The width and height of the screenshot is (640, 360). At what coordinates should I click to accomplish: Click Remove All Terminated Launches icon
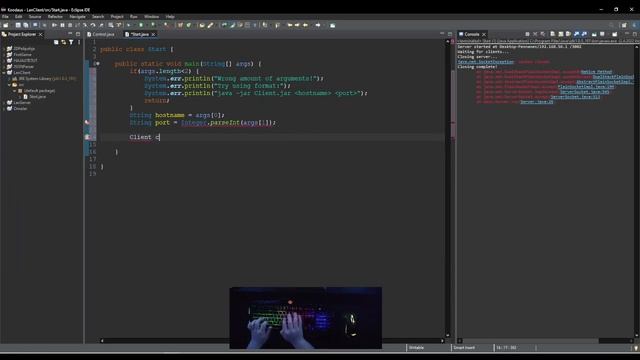pyautogui.click(x=542, y=34)
